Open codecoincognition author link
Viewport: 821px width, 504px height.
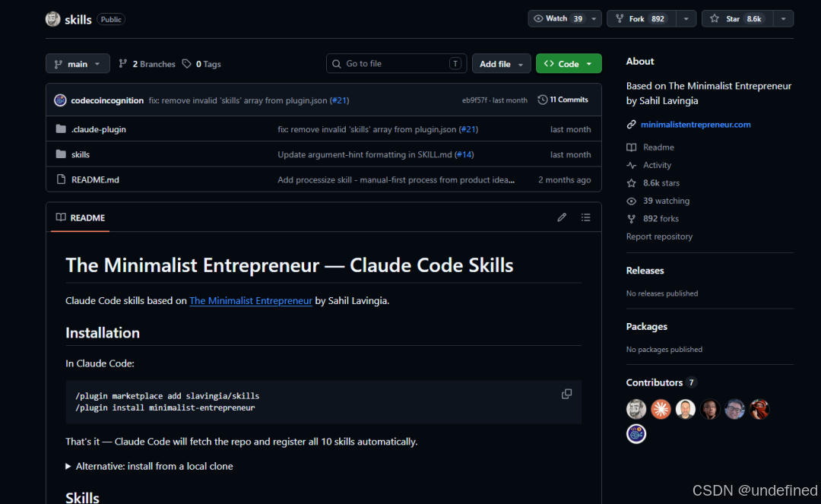coord(107,100)
